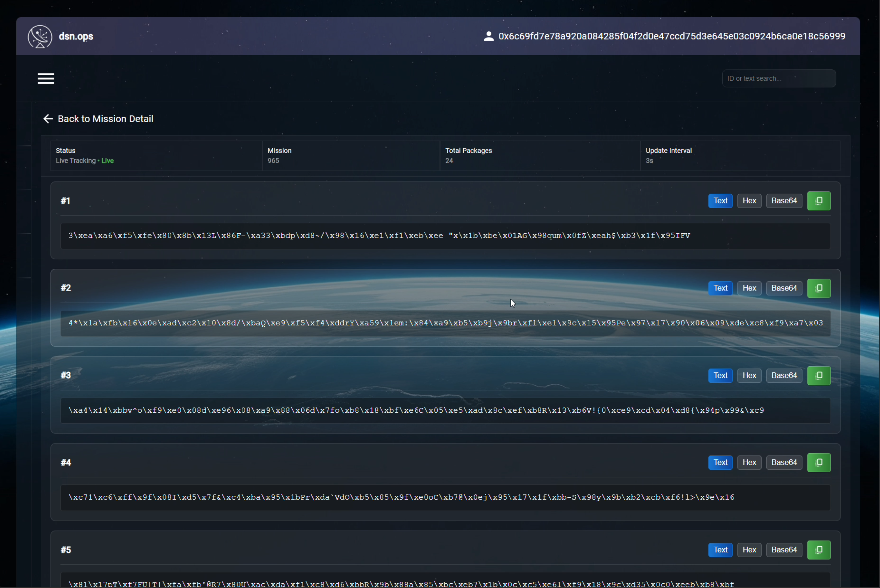880x588 pixels.
Task: Select Text format for package #2
Action: coord(720,288)
